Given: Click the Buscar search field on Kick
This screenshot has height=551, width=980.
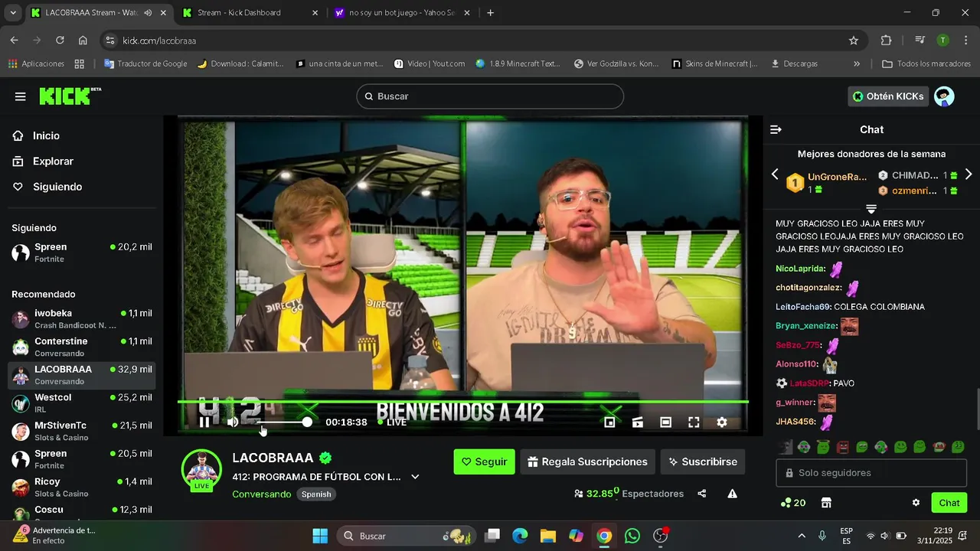Looking at the screenshot, I should (x=490, y=96).
